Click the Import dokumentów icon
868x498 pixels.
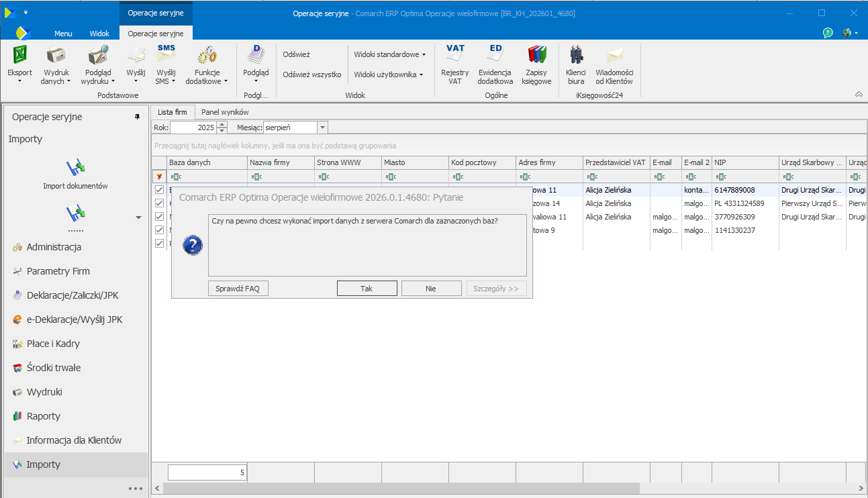click(75, 167)
